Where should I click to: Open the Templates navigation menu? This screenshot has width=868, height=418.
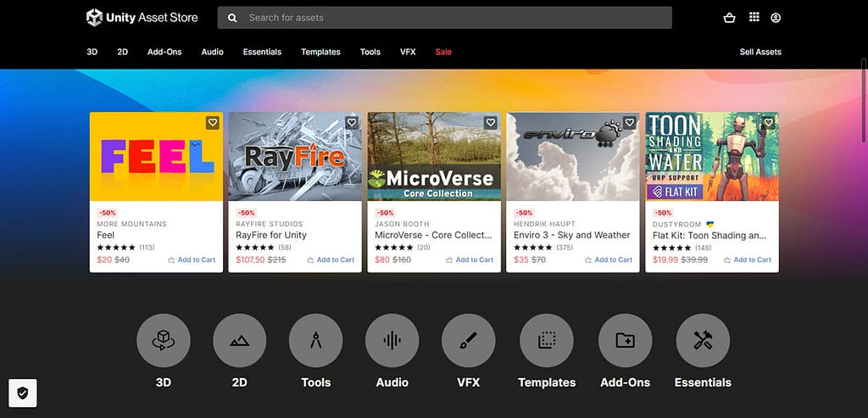(x=320, y=52)
